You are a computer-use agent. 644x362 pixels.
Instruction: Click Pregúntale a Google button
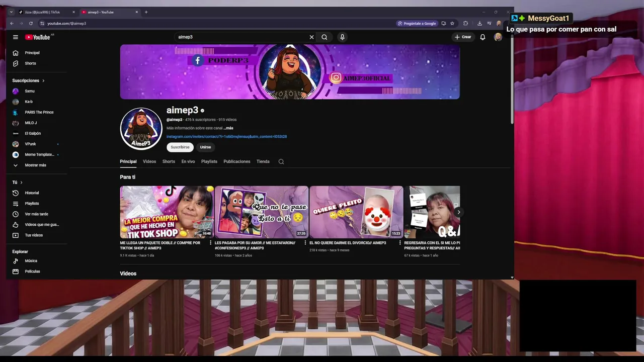[417, 24]
